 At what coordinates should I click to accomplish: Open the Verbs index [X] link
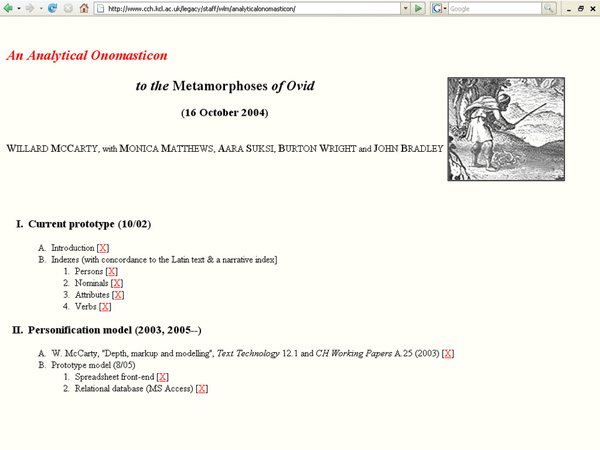click(106, 307)
